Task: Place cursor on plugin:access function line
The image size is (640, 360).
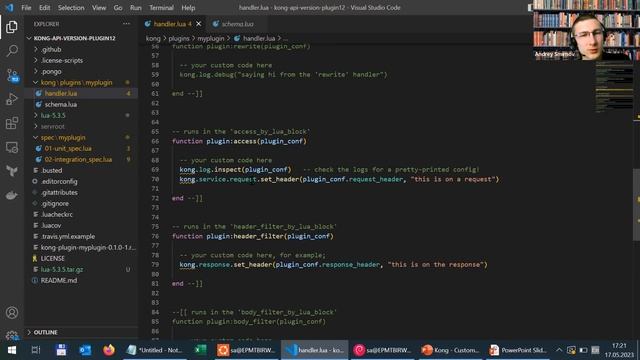Action: click(x=239, y=141)
